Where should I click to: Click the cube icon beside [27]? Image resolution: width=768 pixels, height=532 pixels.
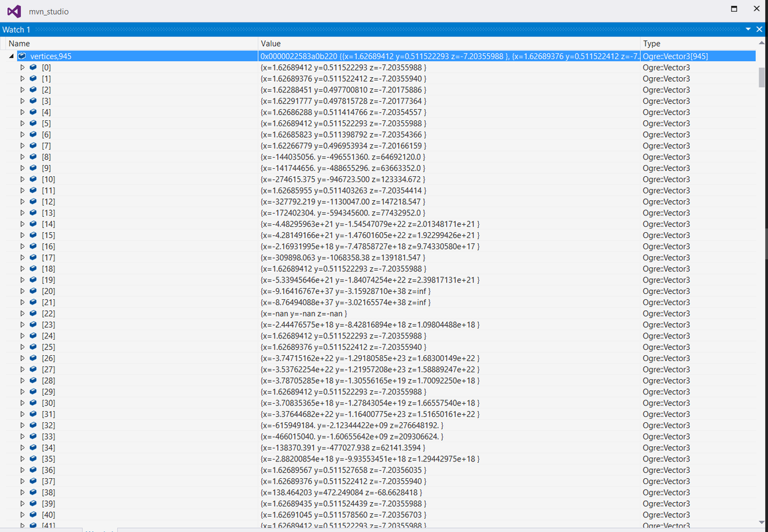(33, 369)
